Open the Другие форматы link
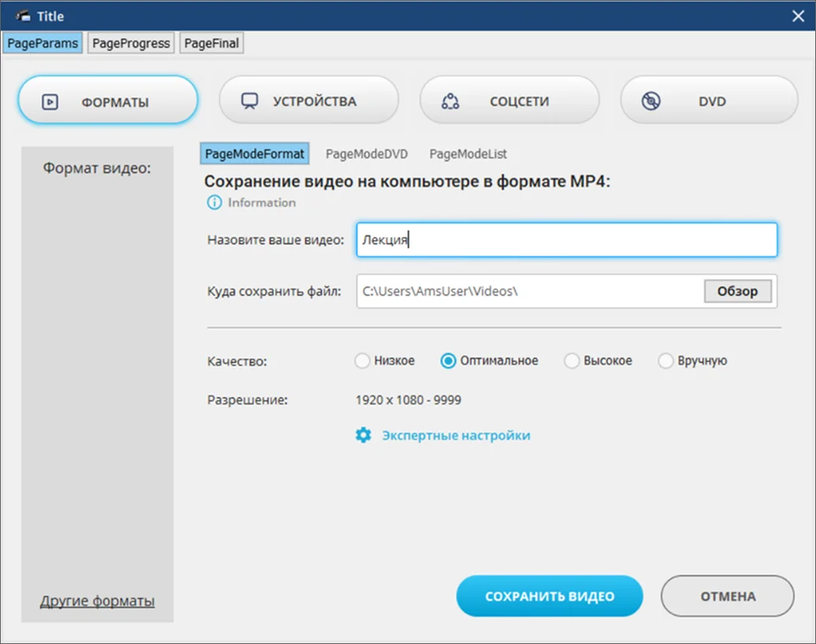This screenshot has width=816, height=644. pyautogui.click(x=97, y=601)
